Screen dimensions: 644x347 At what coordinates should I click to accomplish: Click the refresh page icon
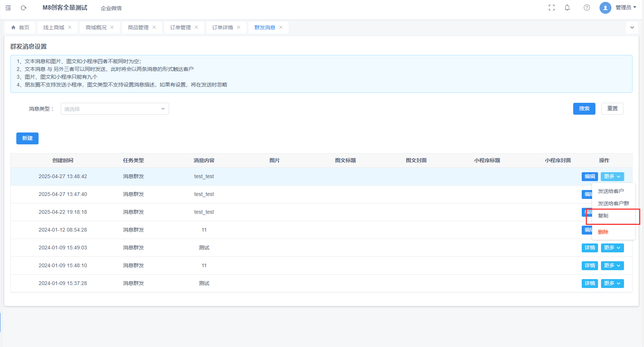pos(23,8)
